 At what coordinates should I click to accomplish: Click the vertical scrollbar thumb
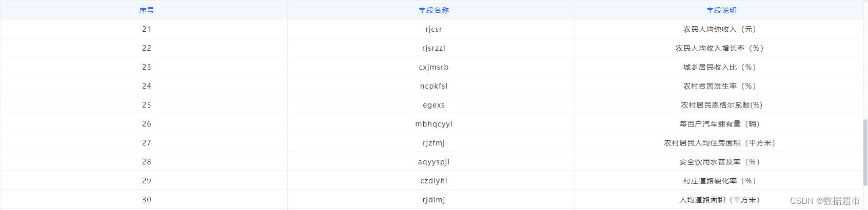point(865,152)
